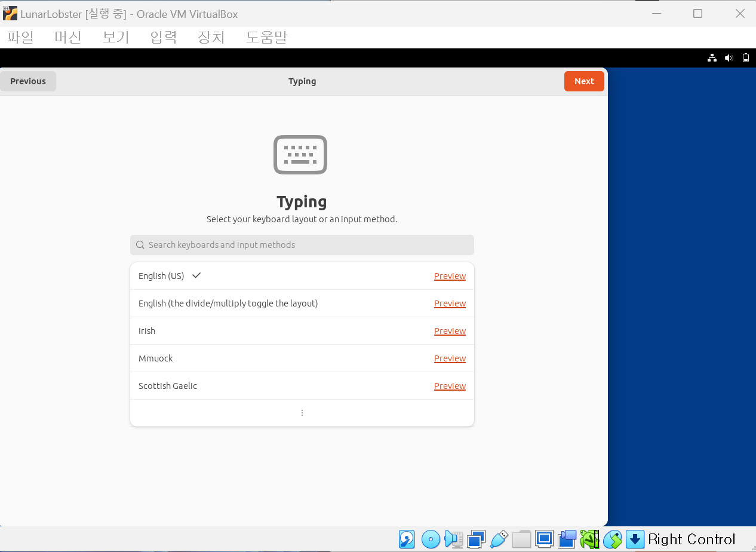The height and width of the screenshot is (552, 756).
Task: Open the 입력 menu
Action: pyautogui.click(x=164, y=37)
